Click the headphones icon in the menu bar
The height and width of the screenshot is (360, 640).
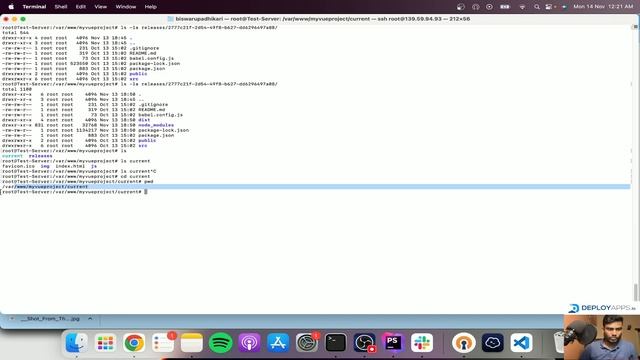(476, 7)
